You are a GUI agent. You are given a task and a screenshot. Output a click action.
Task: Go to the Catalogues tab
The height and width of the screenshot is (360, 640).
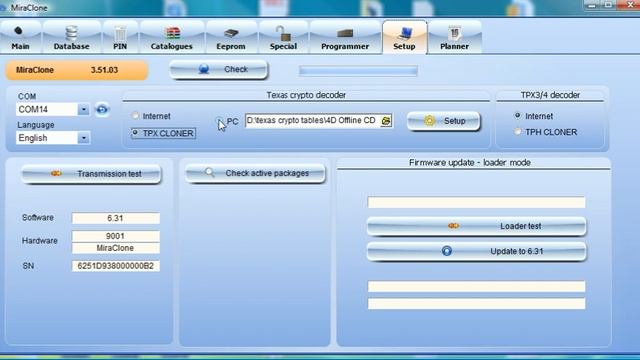tap(171, 38)
